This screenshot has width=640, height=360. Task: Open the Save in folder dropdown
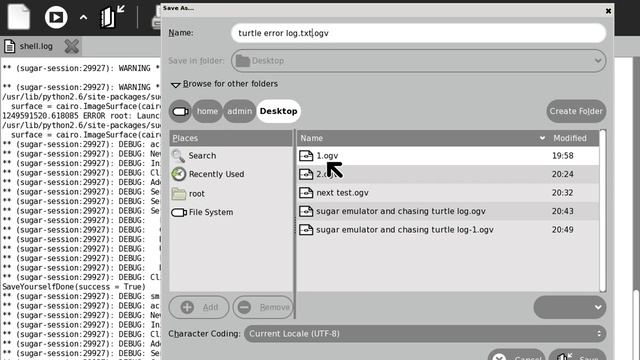(x=418, y=61)
